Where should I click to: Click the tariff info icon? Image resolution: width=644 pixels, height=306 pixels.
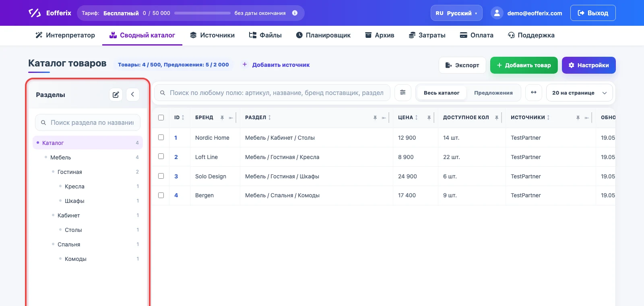[x=295, y=13]
